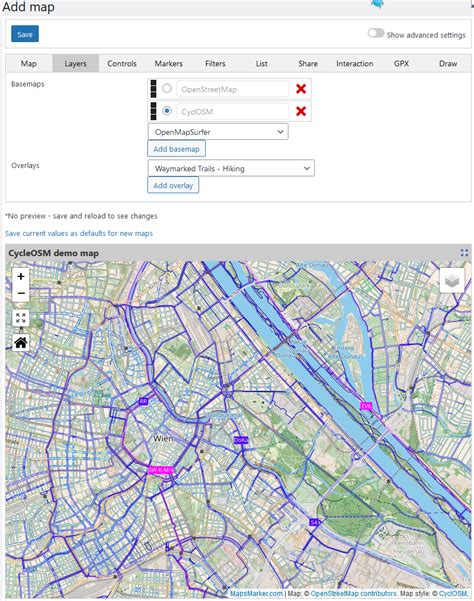Select the CyclOSM basemap radio button

tap(167, 111)
